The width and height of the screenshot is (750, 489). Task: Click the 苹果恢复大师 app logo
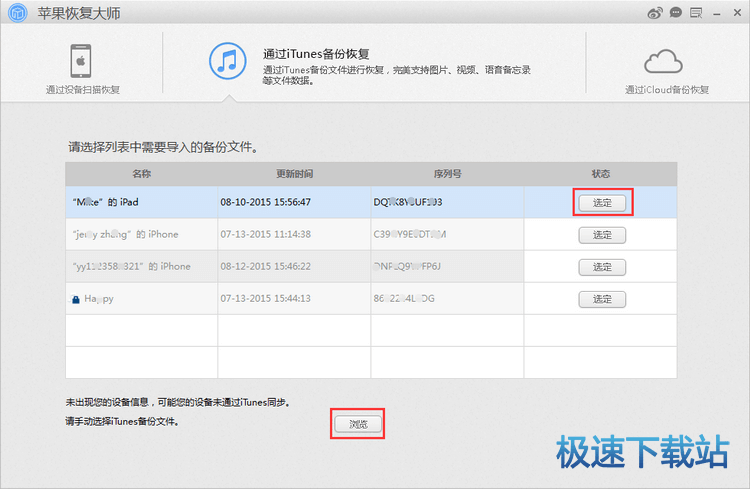pyautogui.click(x=17, y=14)
